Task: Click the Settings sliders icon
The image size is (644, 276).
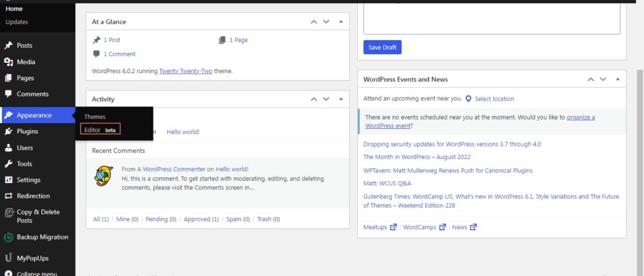Action: tap(8, 180)
